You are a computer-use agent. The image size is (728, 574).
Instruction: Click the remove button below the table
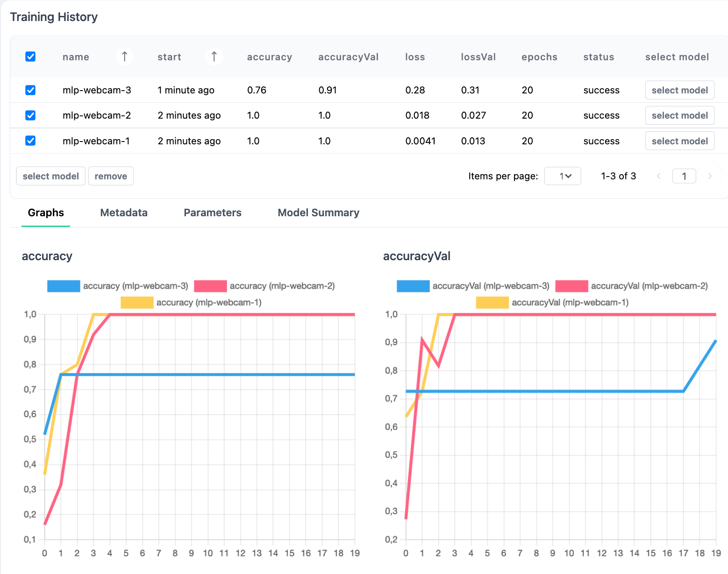pyautogui.click(x=111, y=176)
